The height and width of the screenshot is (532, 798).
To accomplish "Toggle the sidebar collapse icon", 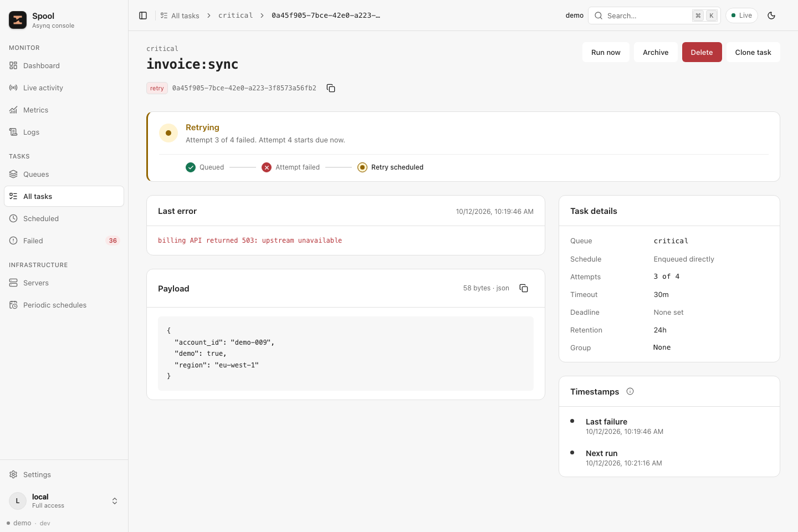I will coord(143,16).
